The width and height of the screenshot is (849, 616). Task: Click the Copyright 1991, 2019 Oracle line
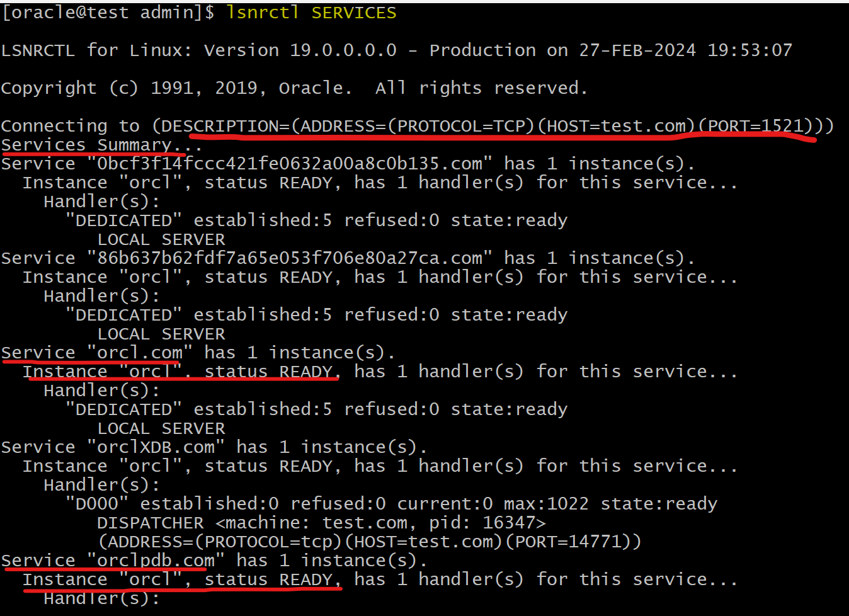point(294,88)
